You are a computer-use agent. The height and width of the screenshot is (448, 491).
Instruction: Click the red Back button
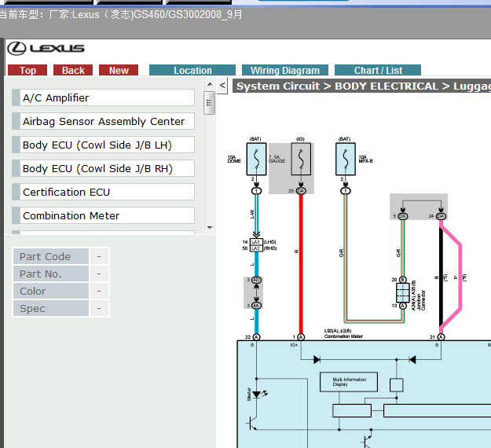[73, 70]
